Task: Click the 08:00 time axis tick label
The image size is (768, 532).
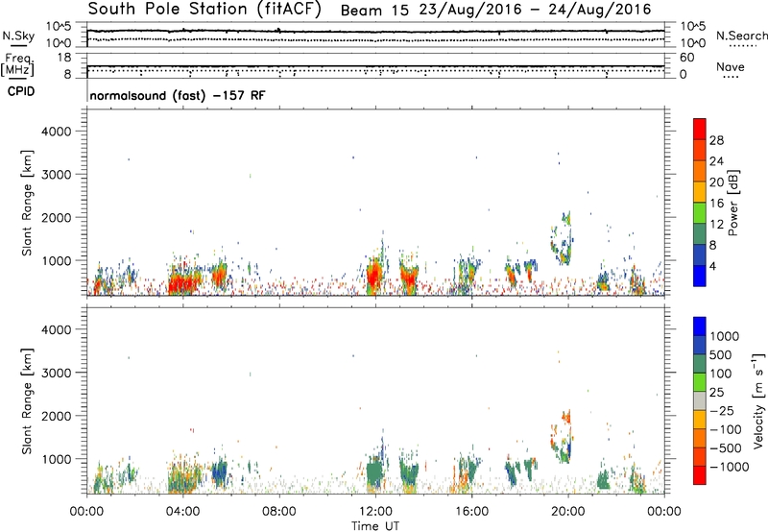Action: point(279,512)
